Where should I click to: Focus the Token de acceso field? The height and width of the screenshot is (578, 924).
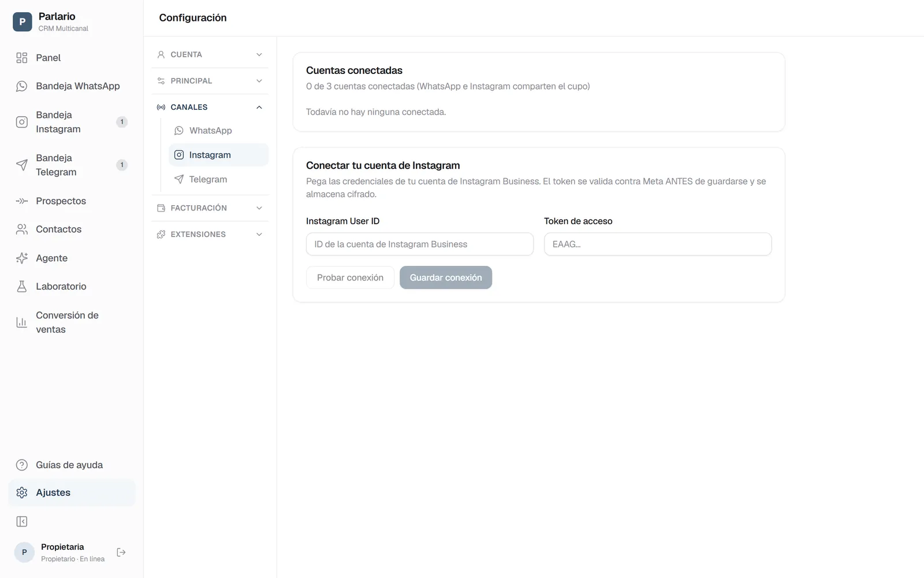(x=658, y=244)
